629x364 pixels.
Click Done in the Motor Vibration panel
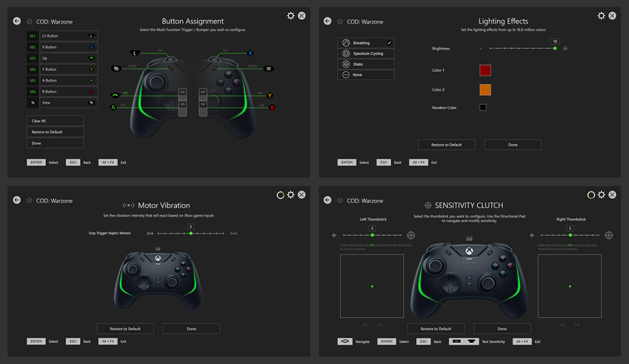(x=191, y=328)
